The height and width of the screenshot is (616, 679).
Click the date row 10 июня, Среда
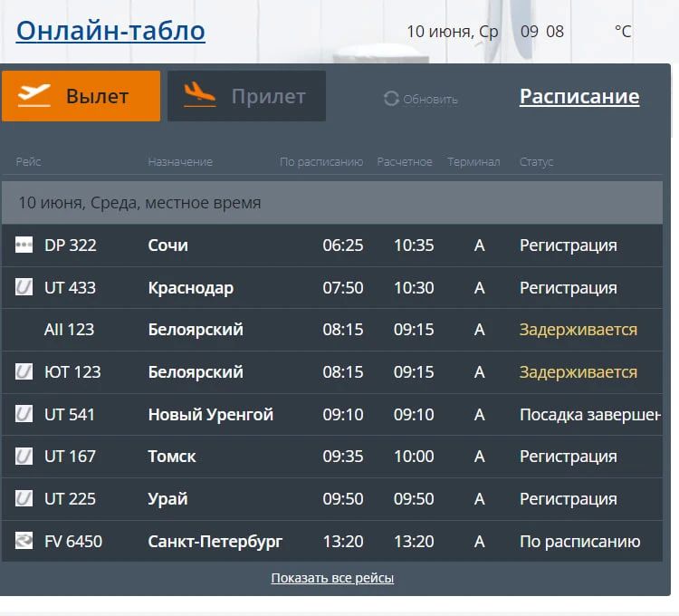tap(332, 203)
